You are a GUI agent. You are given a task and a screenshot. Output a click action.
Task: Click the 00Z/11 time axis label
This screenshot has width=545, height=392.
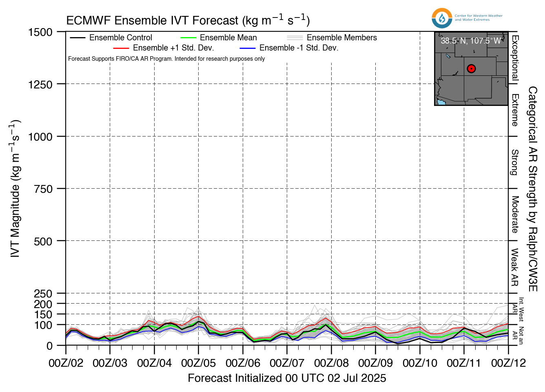[464, 363]
